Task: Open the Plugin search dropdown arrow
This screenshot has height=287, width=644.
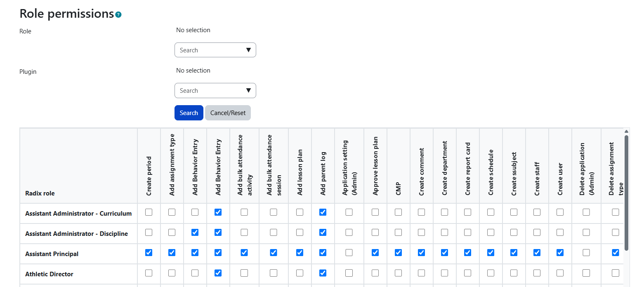Action: point(248,90)
